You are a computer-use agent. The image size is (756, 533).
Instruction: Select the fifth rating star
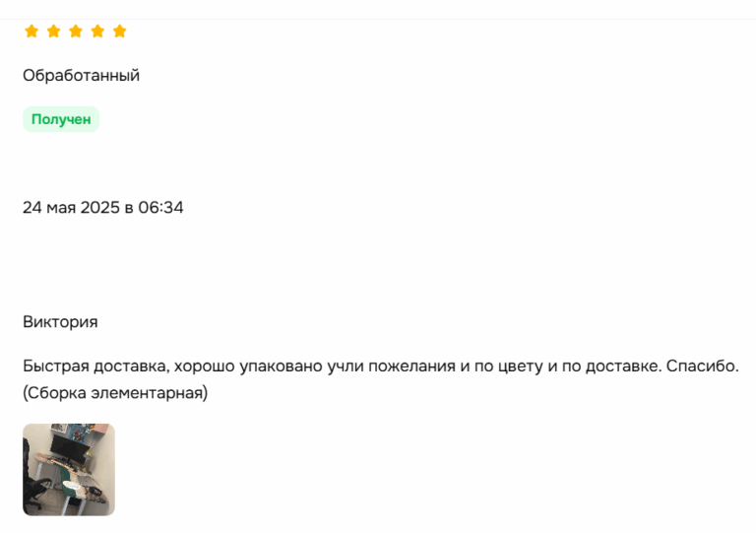pyautogui.click(x=120, y=32)
